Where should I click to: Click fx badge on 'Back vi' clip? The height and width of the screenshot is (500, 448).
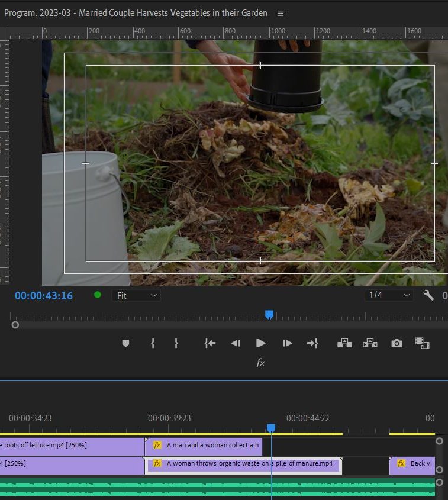point(401,463)
